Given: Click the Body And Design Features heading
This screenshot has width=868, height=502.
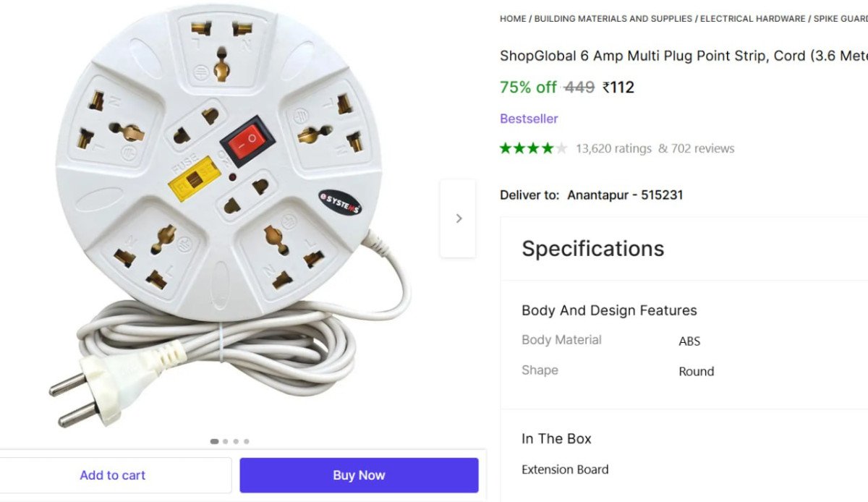Looking at the screenshot, I should [x=609, y=310].
